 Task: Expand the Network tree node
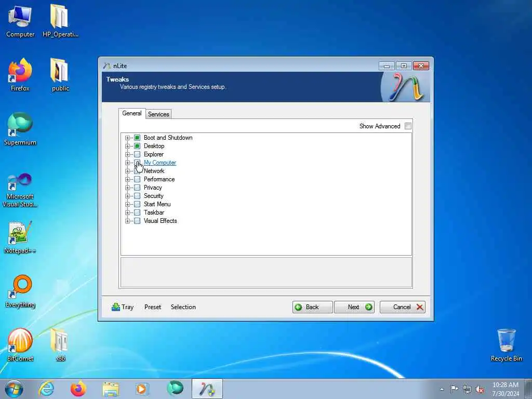pyautogui.click(x=128, y=171)
